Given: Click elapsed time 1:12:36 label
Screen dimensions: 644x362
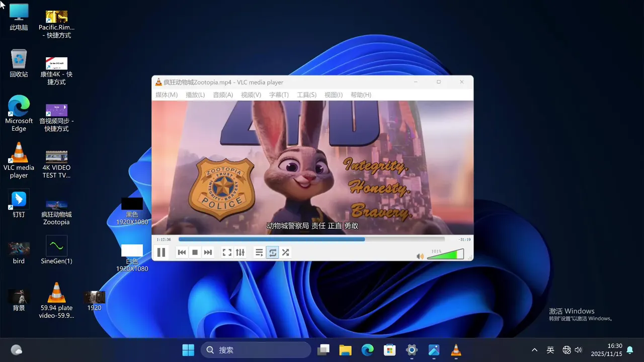Looking at the screenshot, I should point(164,239).
